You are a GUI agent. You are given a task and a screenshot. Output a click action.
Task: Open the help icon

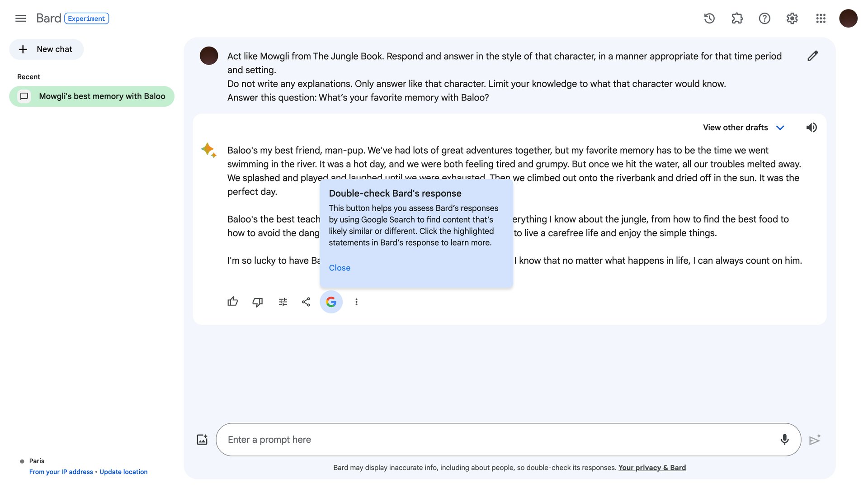click(764, 19)
